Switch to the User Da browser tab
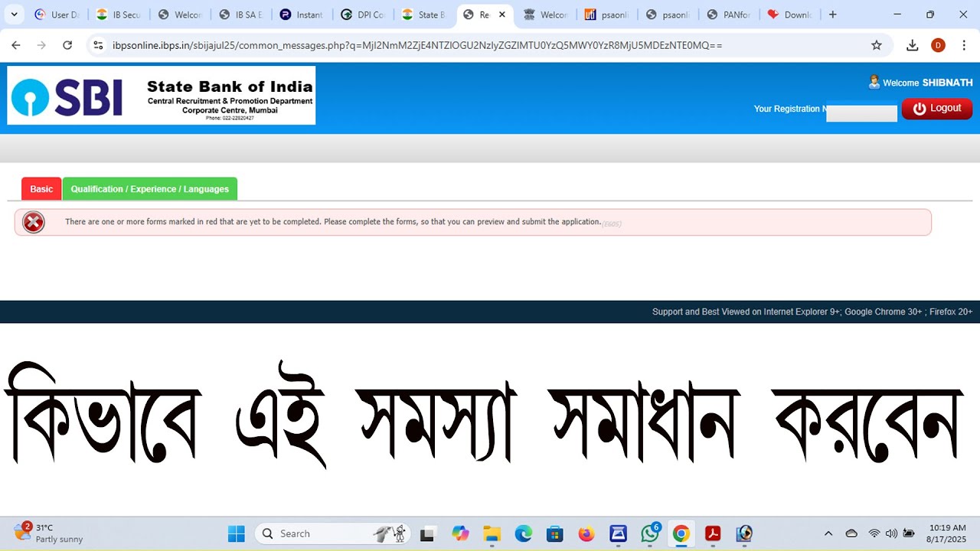980x551 pixels. 57,15
